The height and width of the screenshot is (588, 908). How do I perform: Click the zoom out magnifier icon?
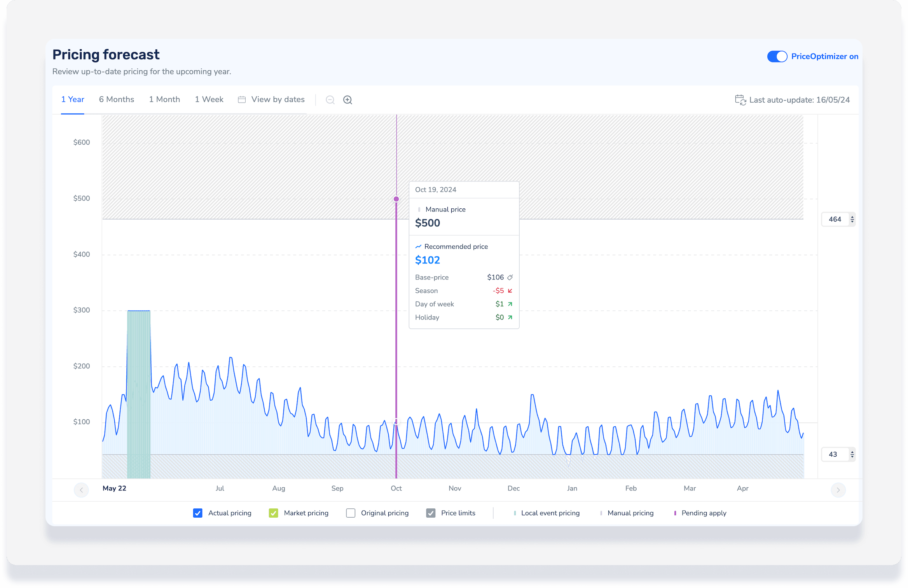(x=330, y=100)
